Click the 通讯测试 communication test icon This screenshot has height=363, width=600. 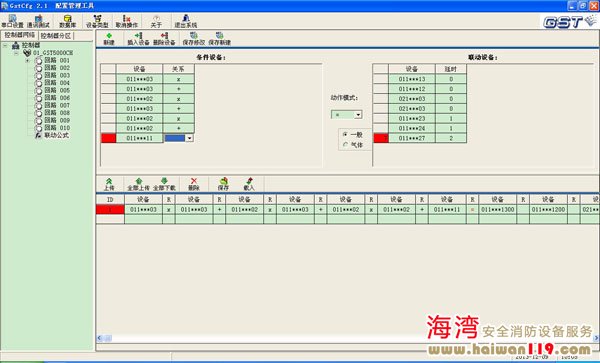click(x=38, y=21)
